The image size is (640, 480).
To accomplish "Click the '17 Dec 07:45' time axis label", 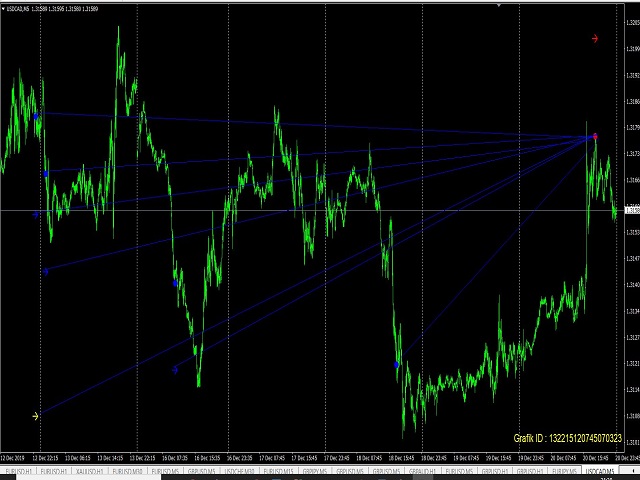I will pos(272,458).
